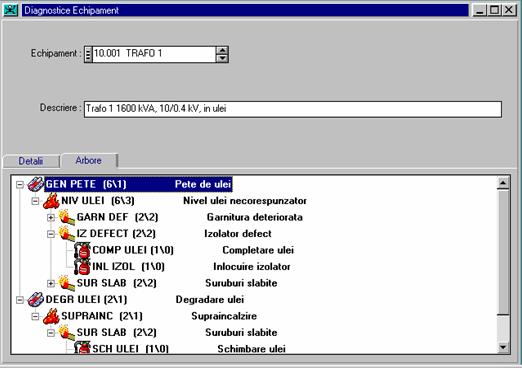Screen dimensions: 522x368
Task: Click the 'Inlocuire izolator' description text
Action: click(252, 266)
